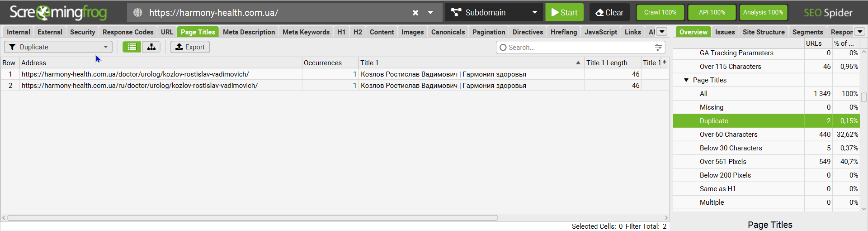Screen dimensions: 868x231
Task: Show more right-panel tabs overflow arrow
Action: [860, 32]
